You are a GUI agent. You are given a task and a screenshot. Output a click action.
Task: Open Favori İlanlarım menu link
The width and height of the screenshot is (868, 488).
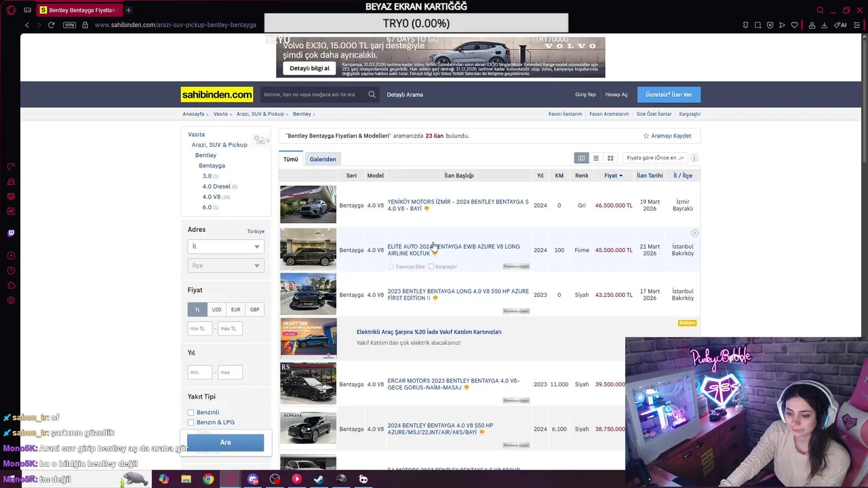(x=565, y=114)
